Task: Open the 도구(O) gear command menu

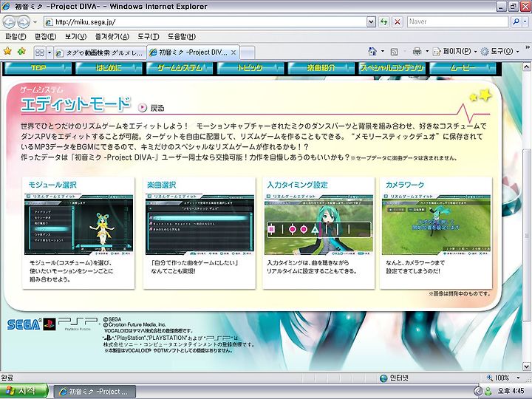Action: tap(500, 51)
